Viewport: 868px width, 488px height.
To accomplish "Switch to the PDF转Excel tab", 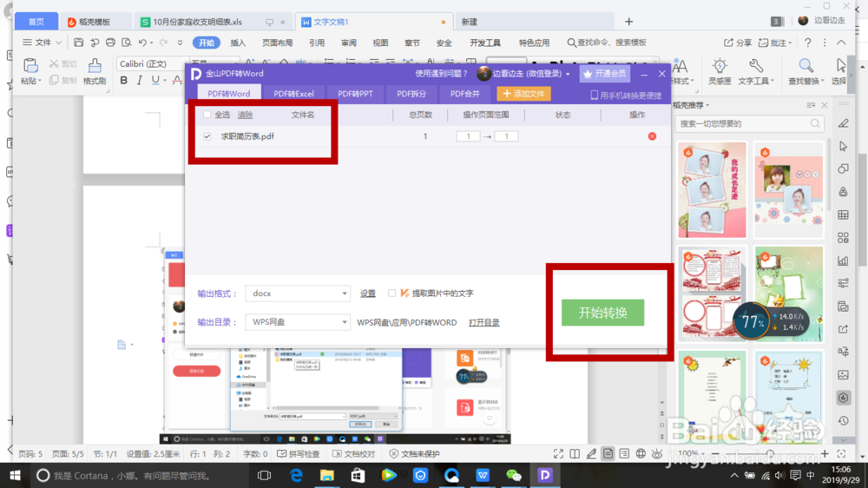I will click(293, 94).
